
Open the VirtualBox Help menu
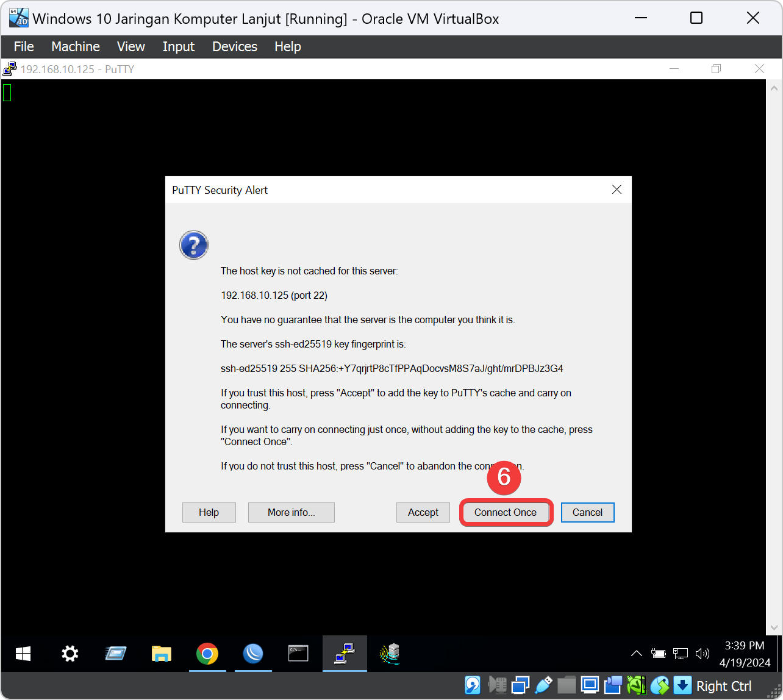pos(288,46)
